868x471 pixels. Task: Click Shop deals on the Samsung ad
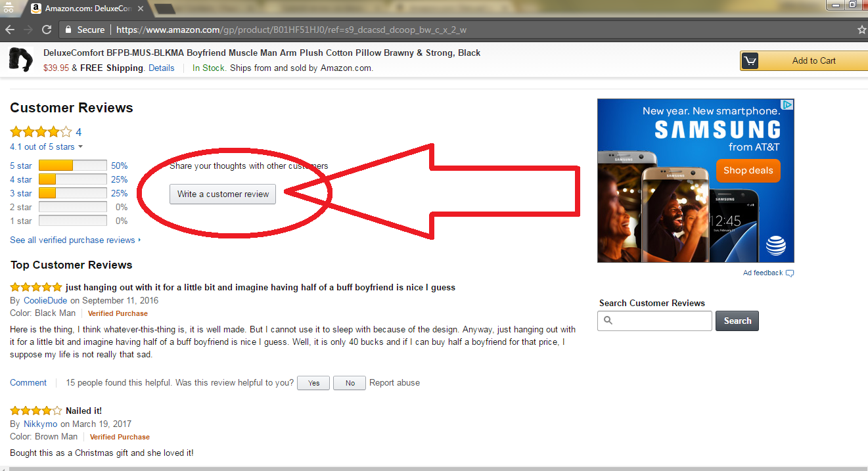coord(748,170)
